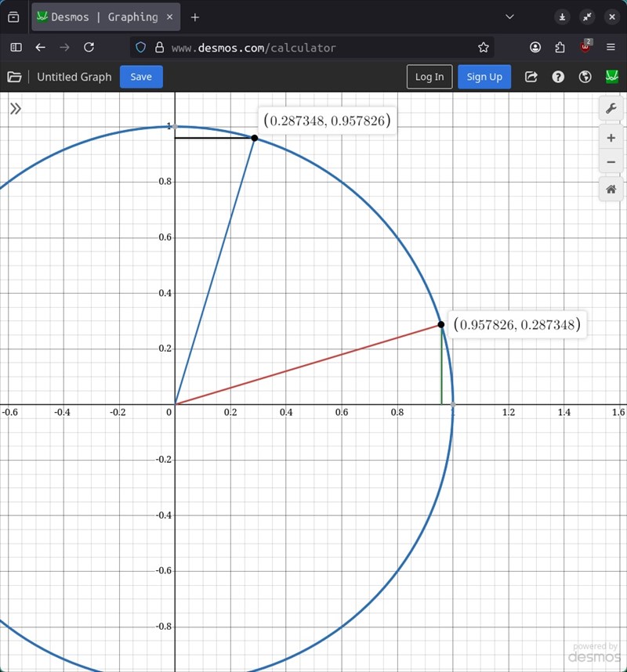Click the Share Graph arrow icon
Image resolution: width=627 pixels, height=672 pixels.
[531, 77]
